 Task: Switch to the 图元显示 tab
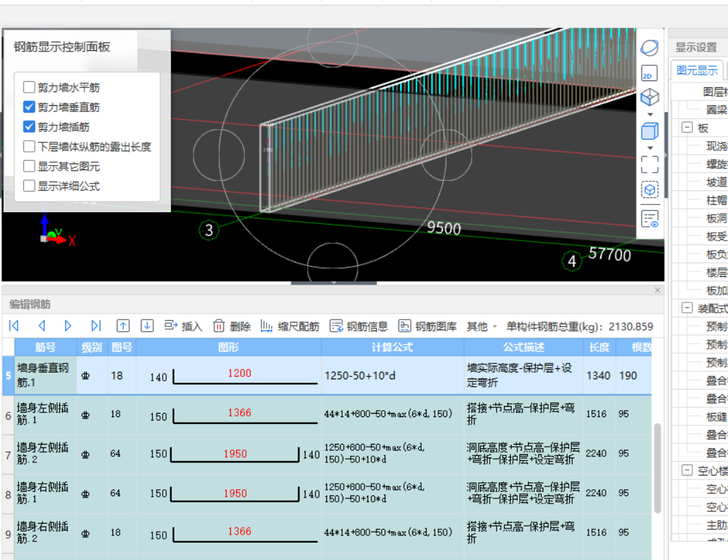tap(697, 70)
